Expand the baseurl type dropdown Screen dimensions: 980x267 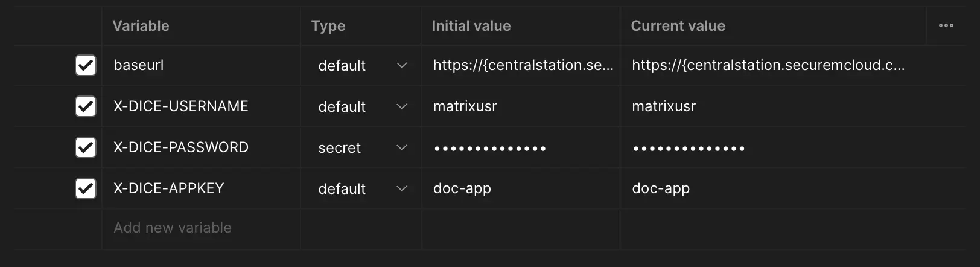[361, 65]
